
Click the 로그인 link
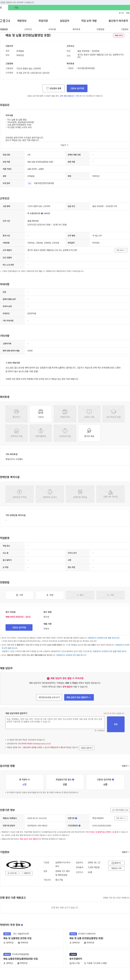(x=121, y=13)
